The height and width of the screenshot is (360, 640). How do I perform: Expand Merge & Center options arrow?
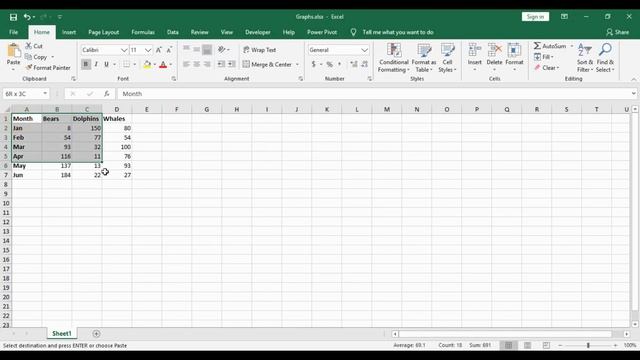297,64
